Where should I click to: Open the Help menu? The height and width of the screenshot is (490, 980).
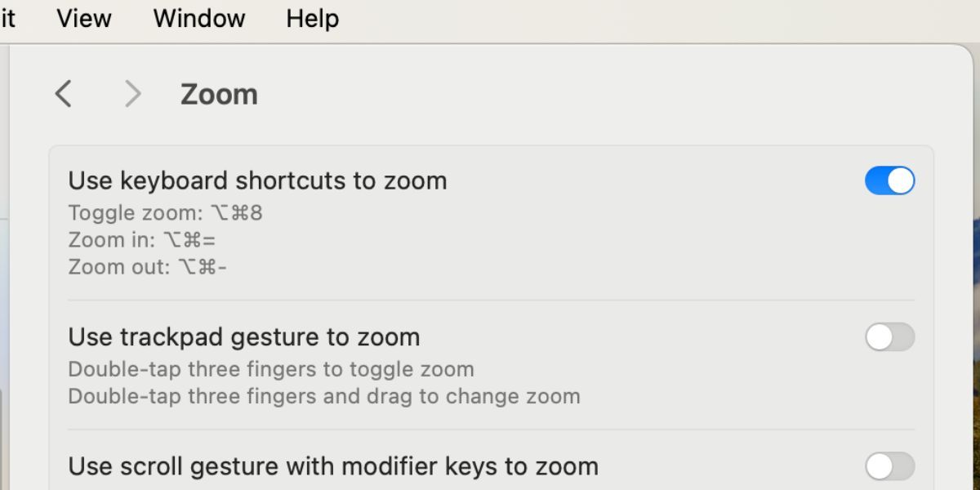pos(312,18)
